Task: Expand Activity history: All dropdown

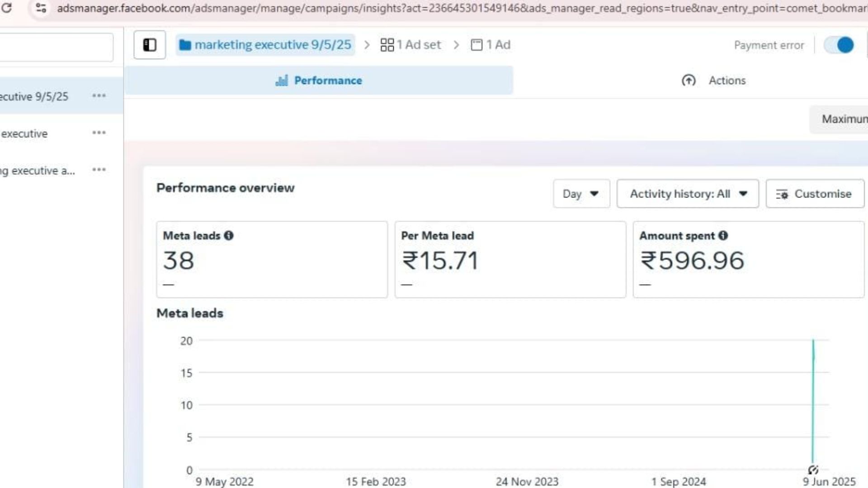Action: pos(688,194)
